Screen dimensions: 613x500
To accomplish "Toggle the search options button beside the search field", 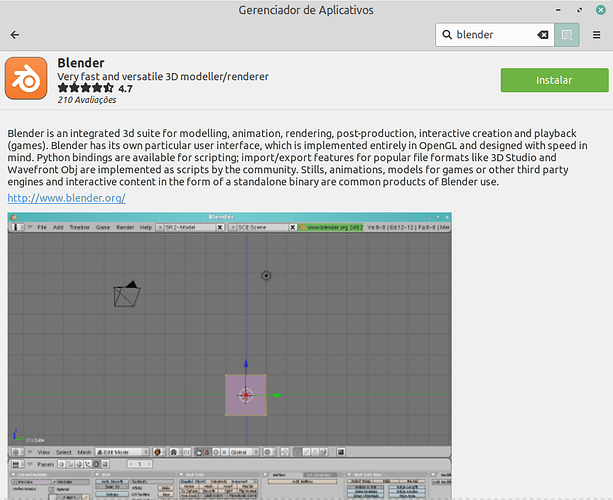I will (567, 35).
